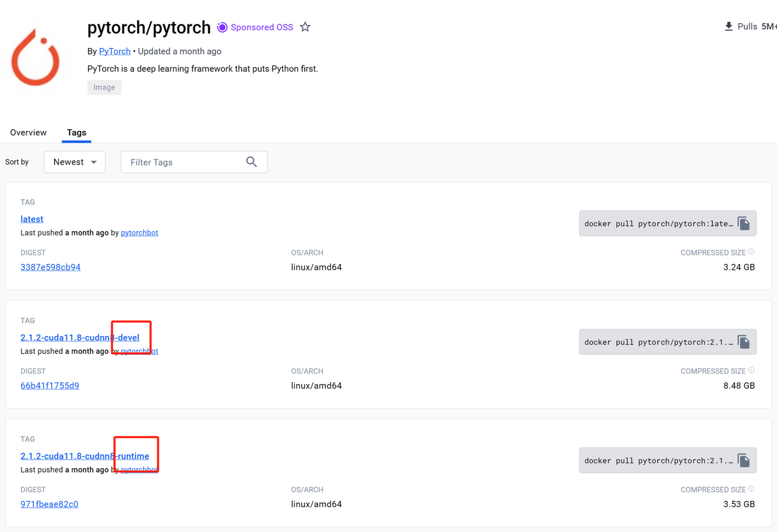Image resolution: width=777 pixels, height=532 pixels.
Task: Click the Sponsored OSS badge icon
Action: click(x=222, y=27)
